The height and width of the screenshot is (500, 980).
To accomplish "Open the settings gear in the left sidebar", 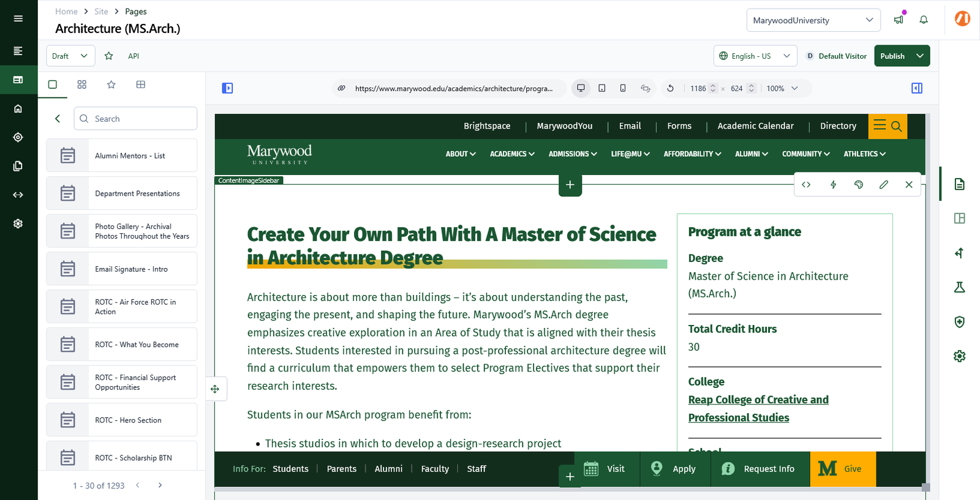I will tap(18, 223).
